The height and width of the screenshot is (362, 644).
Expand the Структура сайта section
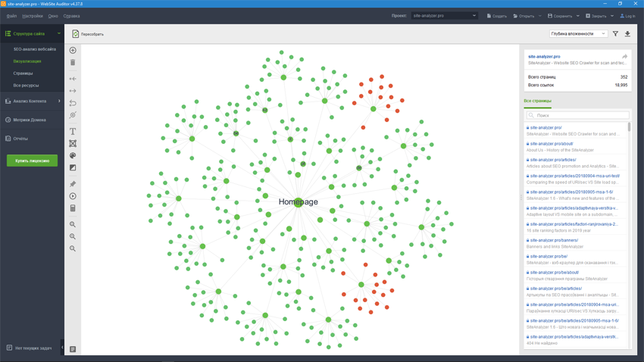(x=59, y=33)
